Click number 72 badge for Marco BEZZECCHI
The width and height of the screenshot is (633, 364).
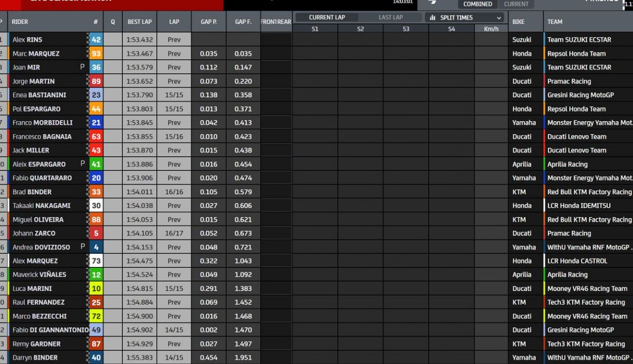point(96,316)
